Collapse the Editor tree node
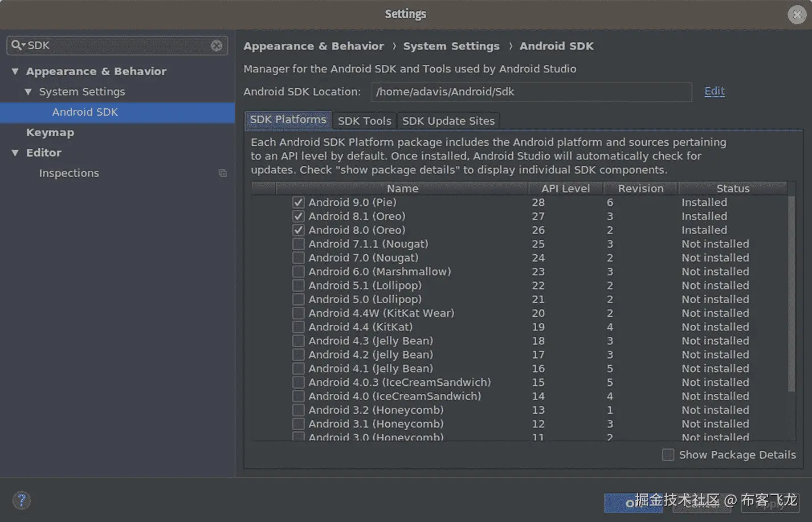The width and height of the screenshot is (812, 522). point(15,153)
